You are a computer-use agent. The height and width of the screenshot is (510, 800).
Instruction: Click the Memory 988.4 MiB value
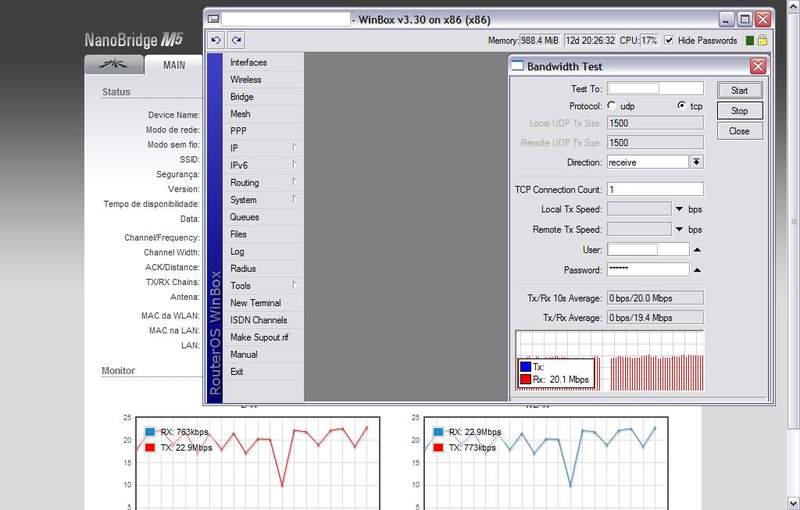(x=539, y=40)
